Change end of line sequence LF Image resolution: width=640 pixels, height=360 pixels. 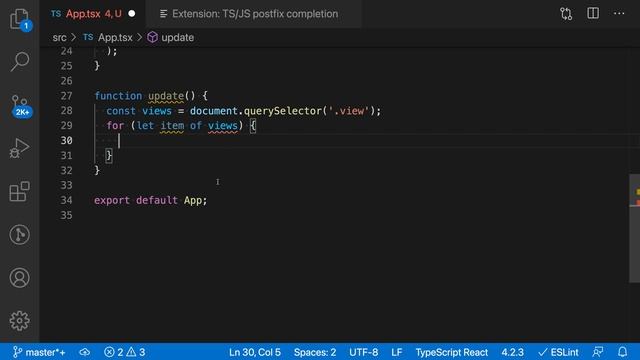point(397,352)
